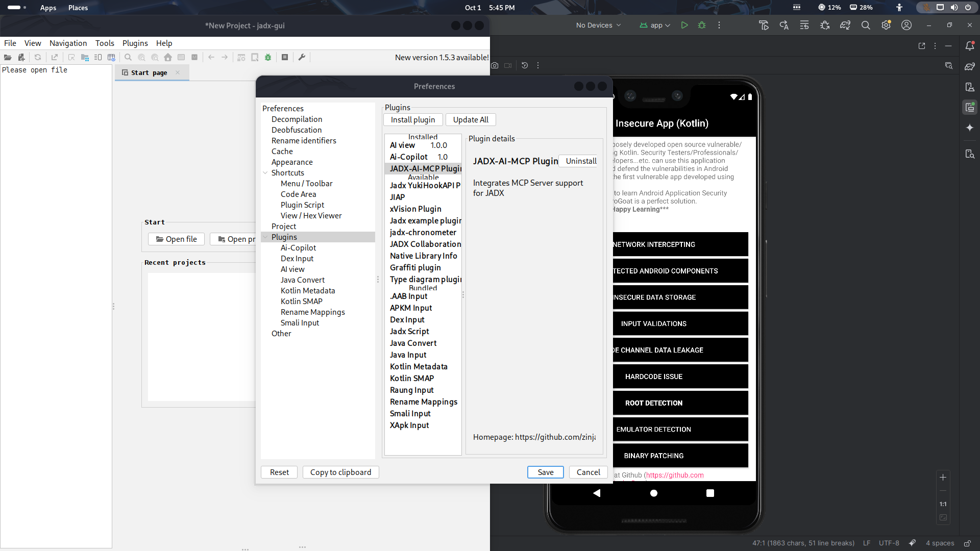The image size is (980, 551).
Task: Click the green bug debugger icon in jadx toolbar
Action: pos(268,58)
